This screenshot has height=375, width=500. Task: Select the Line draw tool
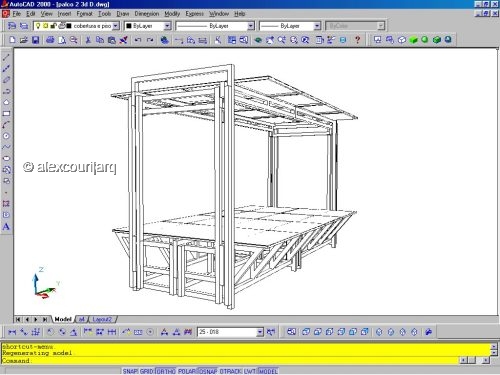(x=6, y=57)
